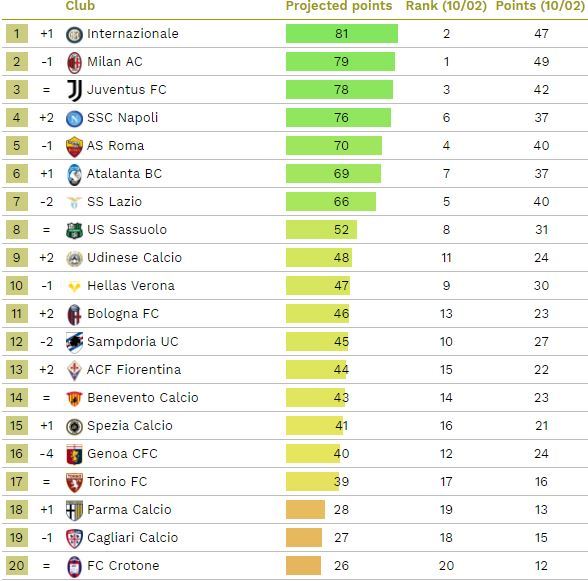Open the Hellas Verona club link
This screenshot has height=581, width=588.
pos(131,286)
